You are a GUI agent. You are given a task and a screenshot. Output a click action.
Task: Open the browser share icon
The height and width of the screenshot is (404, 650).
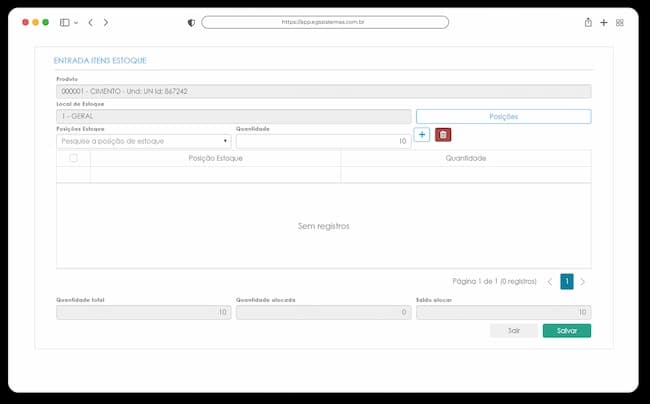click(x=588, y=22)
